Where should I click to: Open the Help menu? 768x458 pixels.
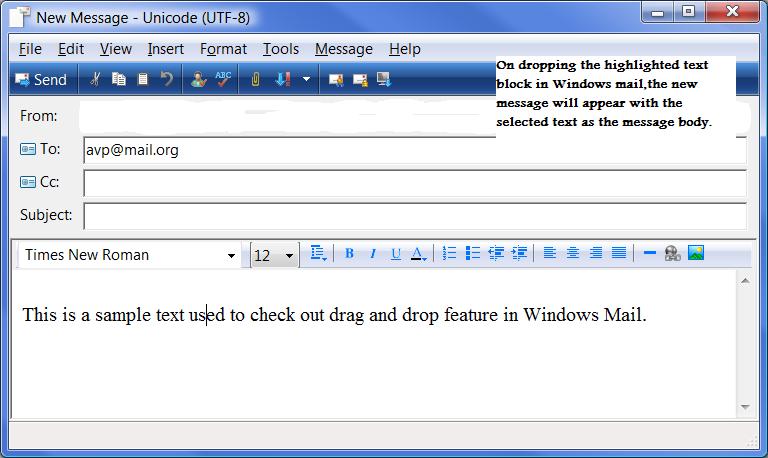[x=405, y=49]
